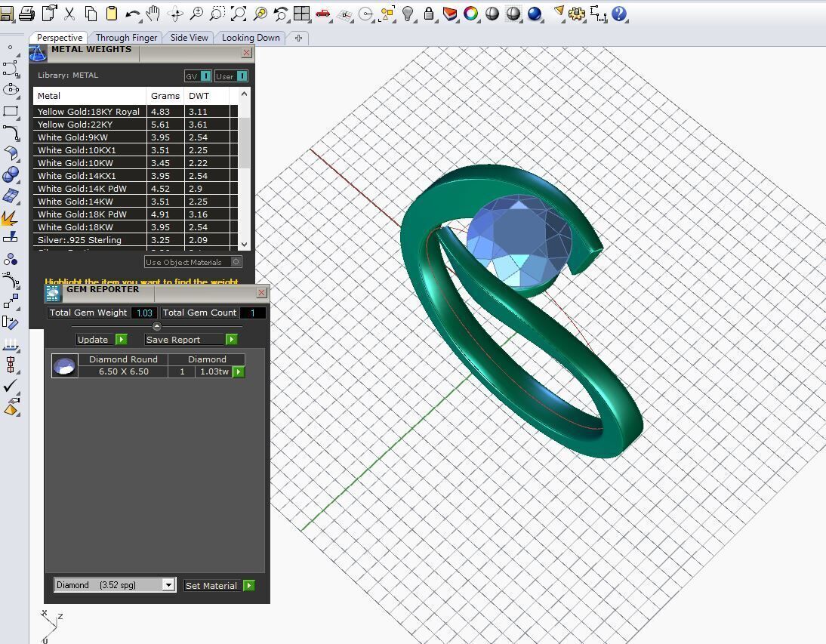Click the Paste clipboard icon
This screenshot has width=826, height=644.
point(111,14)
